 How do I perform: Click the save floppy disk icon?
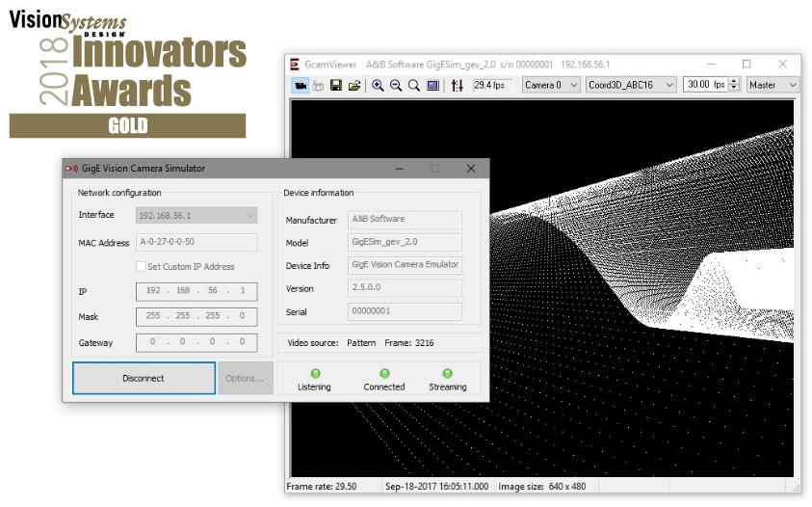pos(336,85)
